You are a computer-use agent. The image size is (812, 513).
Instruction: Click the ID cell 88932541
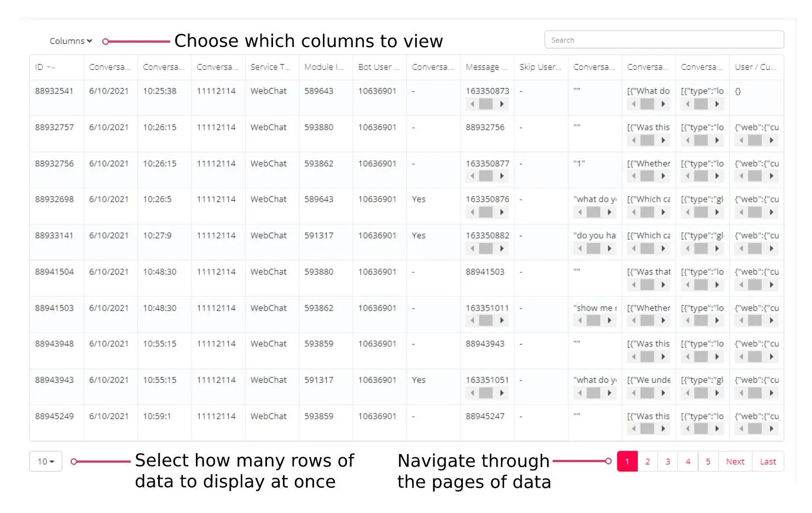[54, 91]
